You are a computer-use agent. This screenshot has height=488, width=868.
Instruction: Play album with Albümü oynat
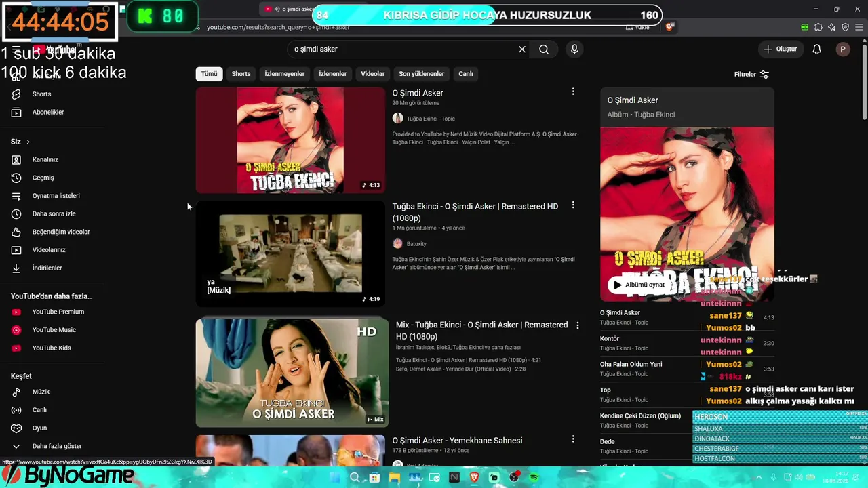(639, 285)
